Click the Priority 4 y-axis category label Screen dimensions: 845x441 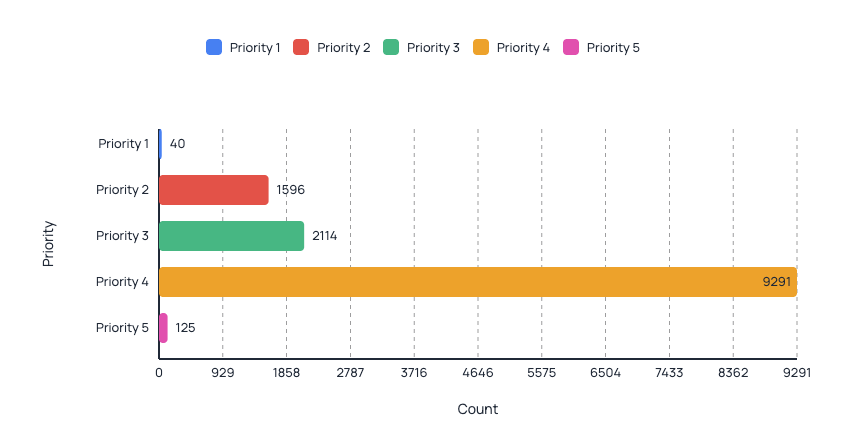tap(122, 281)
